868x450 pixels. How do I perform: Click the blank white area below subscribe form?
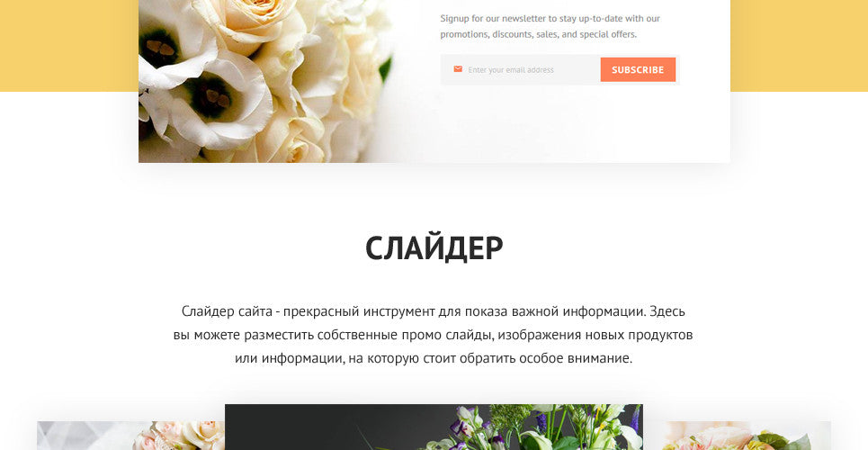point(559,125)
